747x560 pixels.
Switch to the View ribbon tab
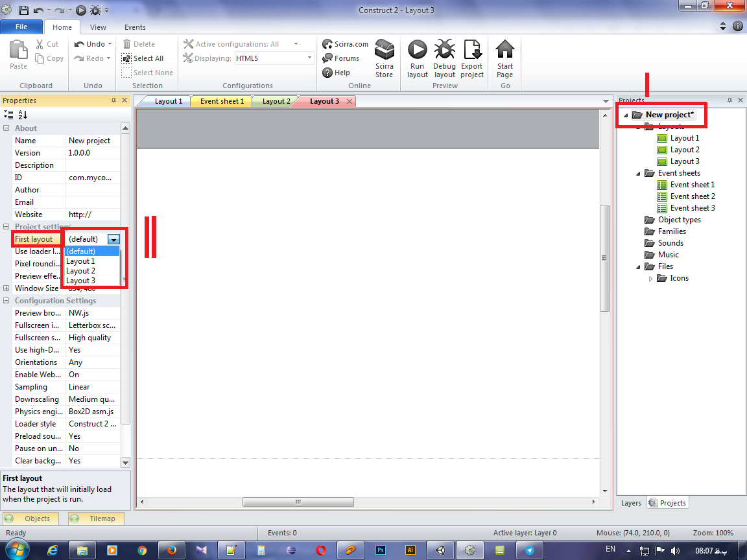98,27
